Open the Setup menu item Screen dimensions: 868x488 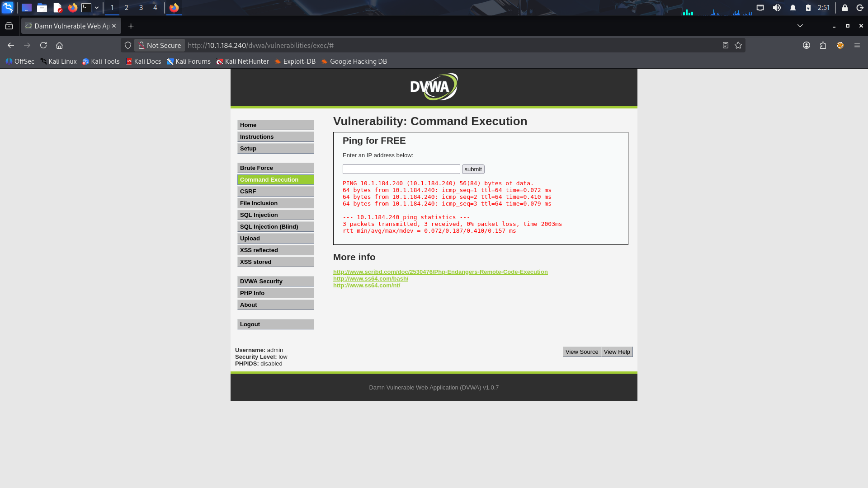click(276, 149)
